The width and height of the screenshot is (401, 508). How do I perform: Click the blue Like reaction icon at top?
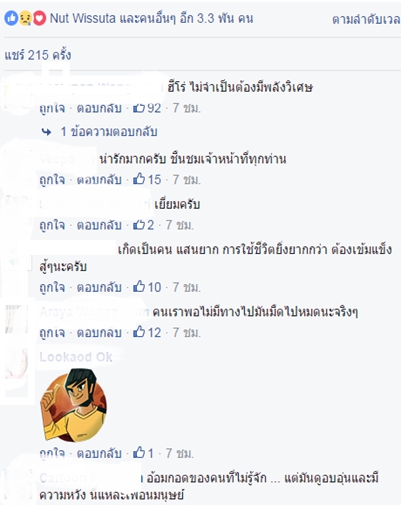[x=11, y=19]
